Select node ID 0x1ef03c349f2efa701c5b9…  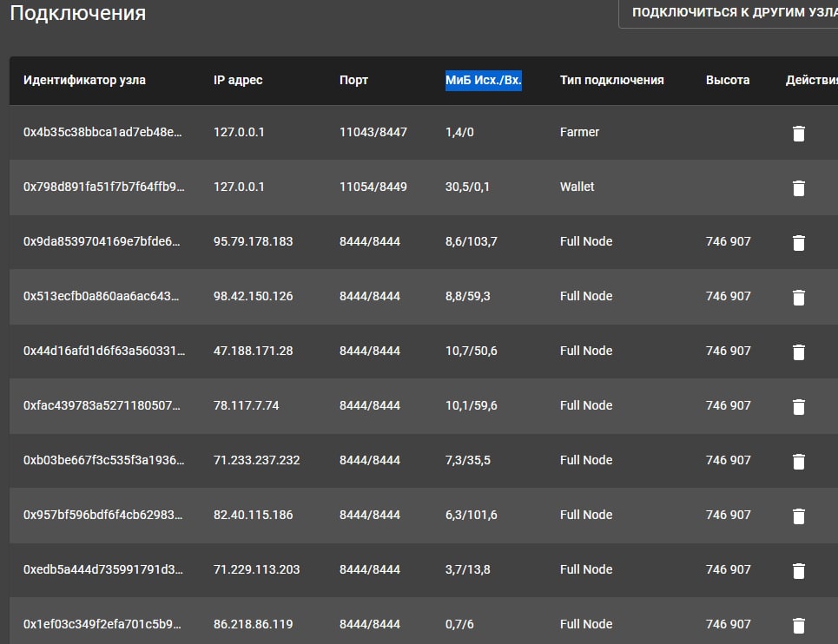point(102,624)
